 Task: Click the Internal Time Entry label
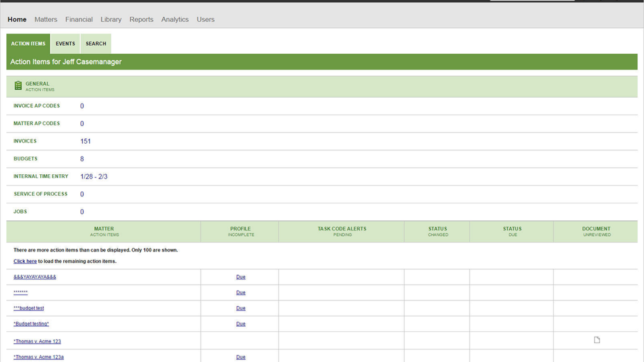click(41, 176)
